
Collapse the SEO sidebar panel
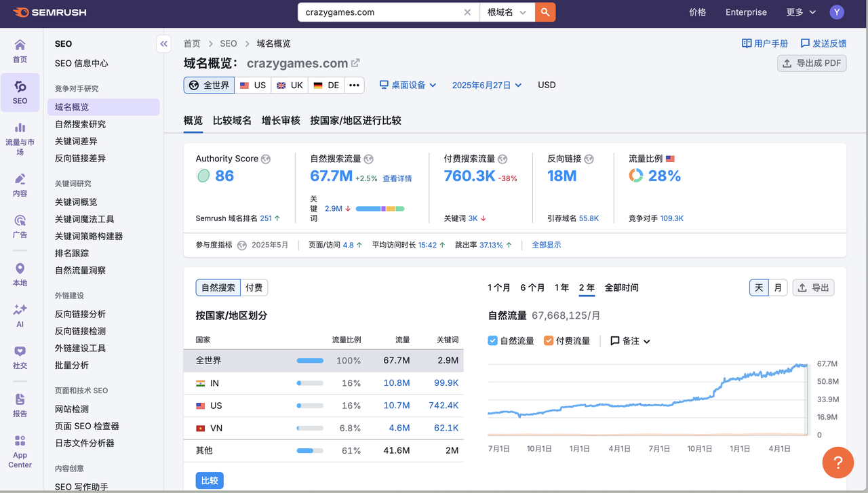pyautogui.click(x=163, y=44)
